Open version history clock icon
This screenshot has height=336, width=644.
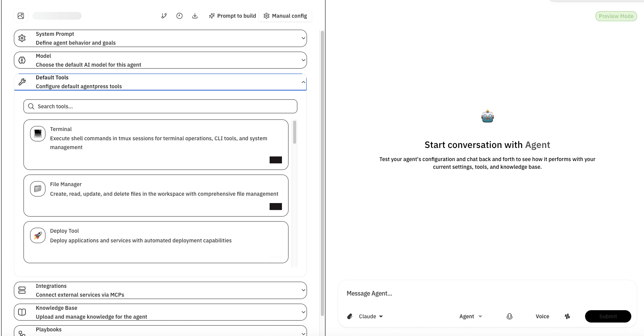click(179, 16)
